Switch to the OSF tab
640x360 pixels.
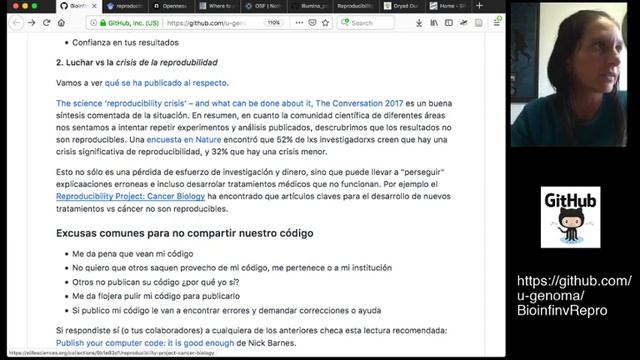(263, 6)
